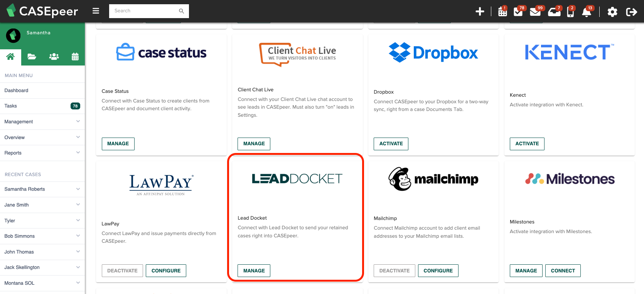Screen dimensions: 644x294
Task: Click the search magnifier icon
Action: point(181,11)
